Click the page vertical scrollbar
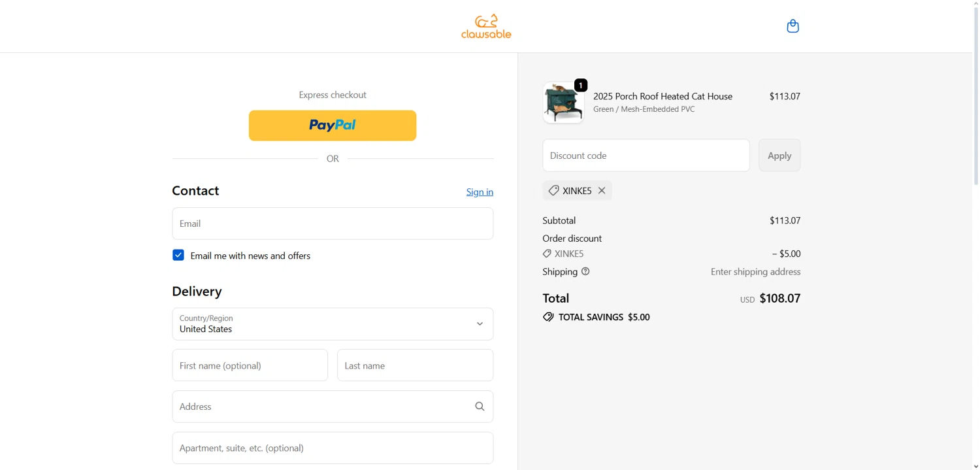The height and width of the screenshot is (470, 980). click(975, 98)
